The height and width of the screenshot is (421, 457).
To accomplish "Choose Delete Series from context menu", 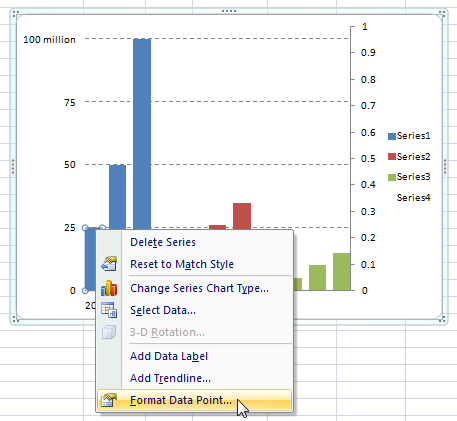I will [163, 242].
